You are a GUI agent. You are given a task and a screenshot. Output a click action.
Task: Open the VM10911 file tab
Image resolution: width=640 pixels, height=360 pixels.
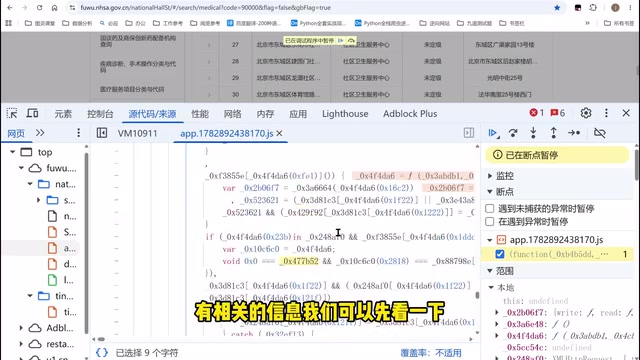coord(138,133)
